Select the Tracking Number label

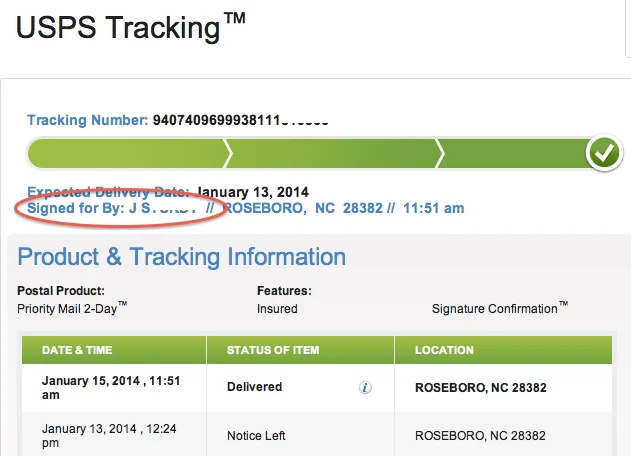[88, 120]
